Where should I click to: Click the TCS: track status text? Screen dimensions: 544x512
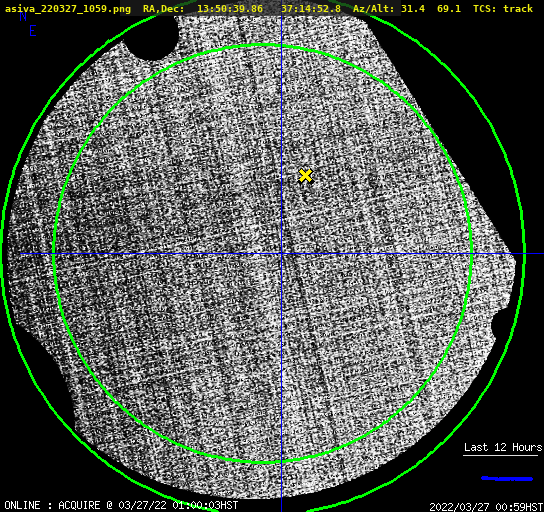click(503, 8)
